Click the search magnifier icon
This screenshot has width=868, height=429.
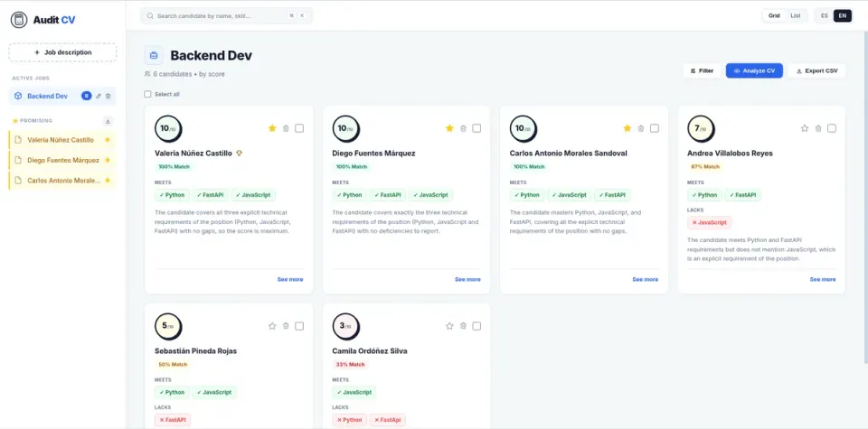[150, 16]
